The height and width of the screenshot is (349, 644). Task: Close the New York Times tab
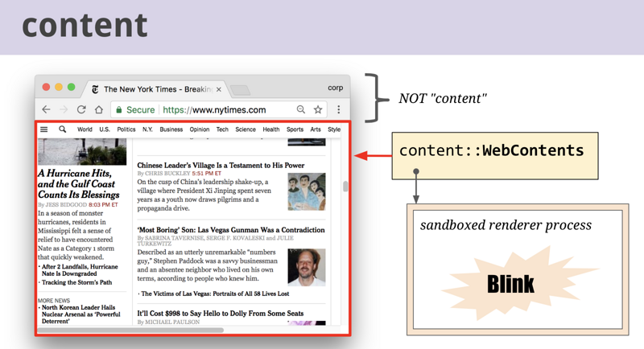coord(219,89)
